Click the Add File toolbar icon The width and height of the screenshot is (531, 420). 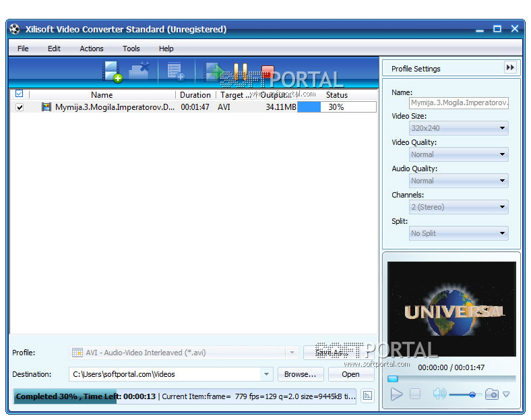click(113, 72)
